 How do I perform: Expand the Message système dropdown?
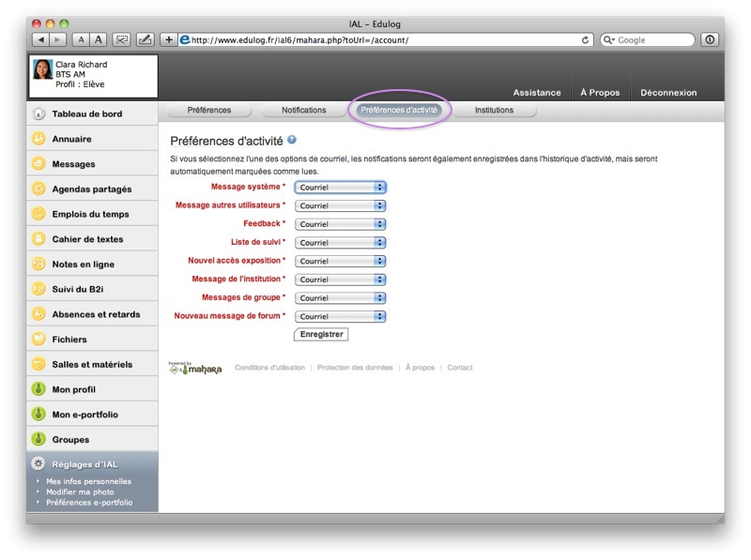pyautogui.click(x=340, y=188)
